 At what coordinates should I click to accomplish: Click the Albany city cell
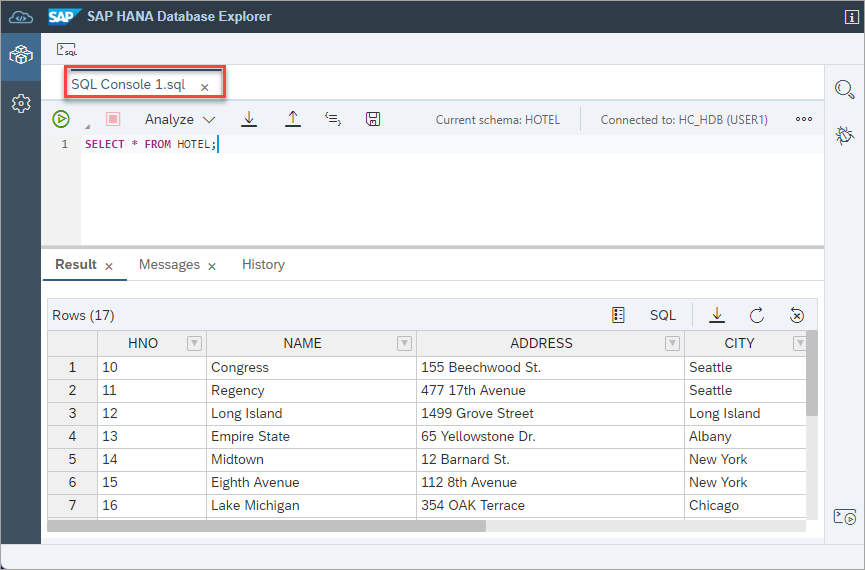pos(745,436)
